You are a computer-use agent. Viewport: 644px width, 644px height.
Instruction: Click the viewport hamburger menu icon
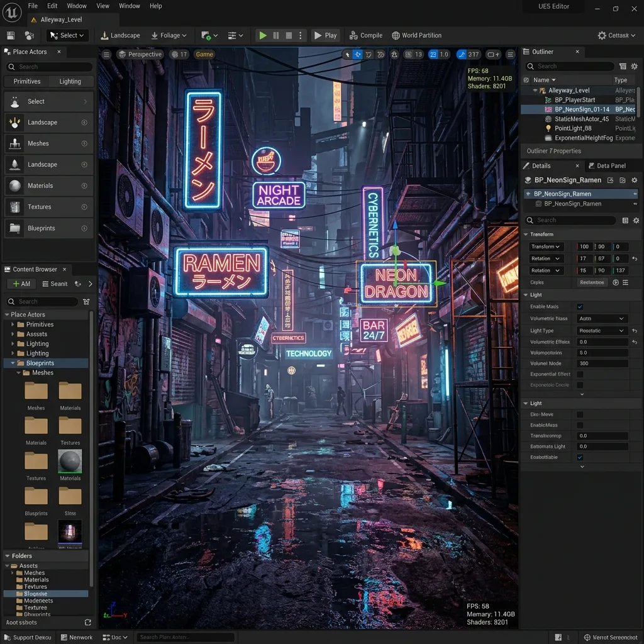point(106,54)
